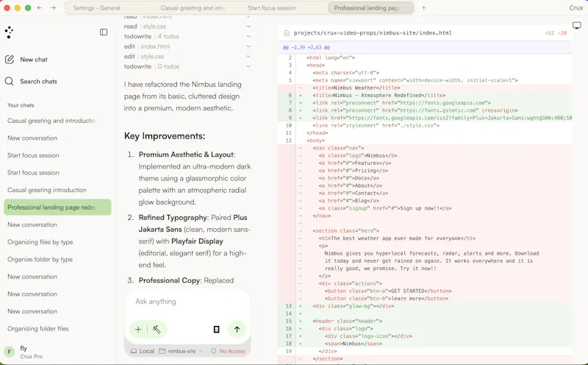Send message with up arrow button
The width and height of the screenshot is (588, 365).
point(237,330)
